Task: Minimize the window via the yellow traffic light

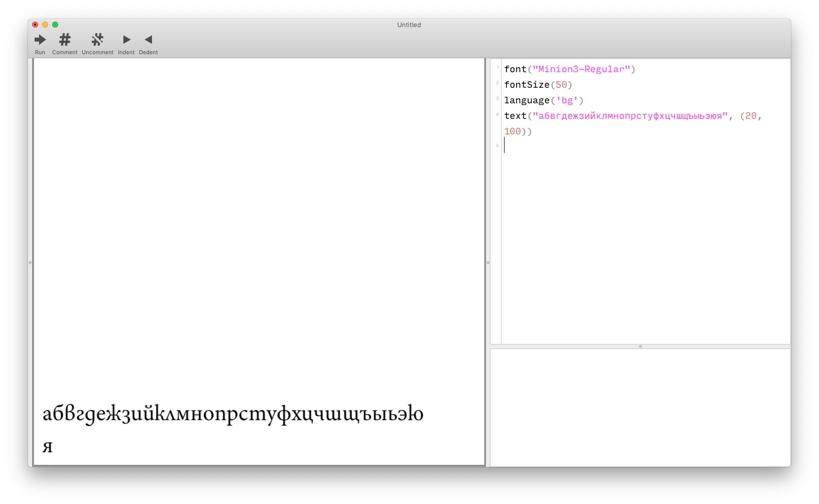Action: pyautogui.click(x=45, y=24)
